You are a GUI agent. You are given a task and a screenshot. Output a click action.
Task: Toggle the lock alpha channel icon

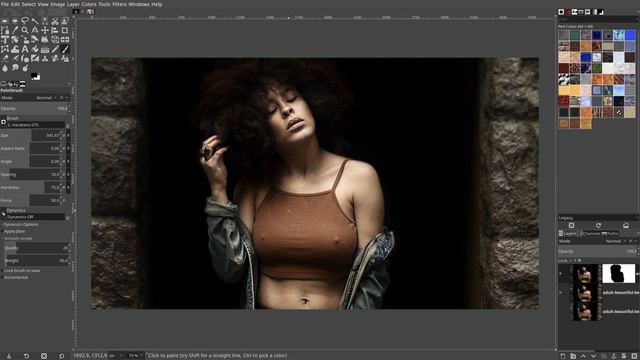tap(580, 260)
